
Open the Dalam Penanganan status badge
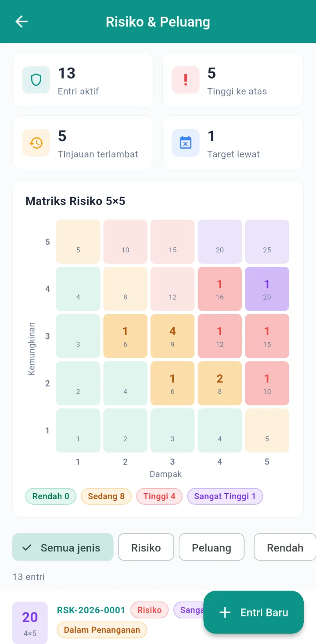point(102,630)
